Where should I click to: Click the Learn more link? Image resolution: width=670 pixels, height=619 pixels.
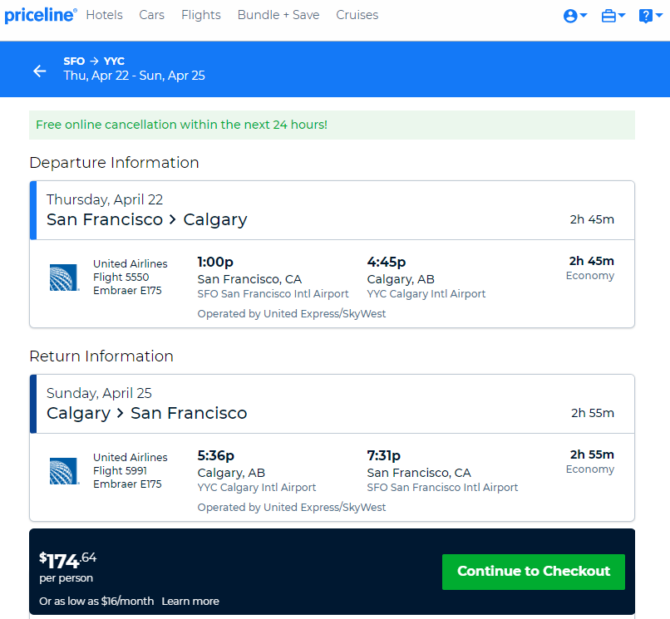click(190, 601)
